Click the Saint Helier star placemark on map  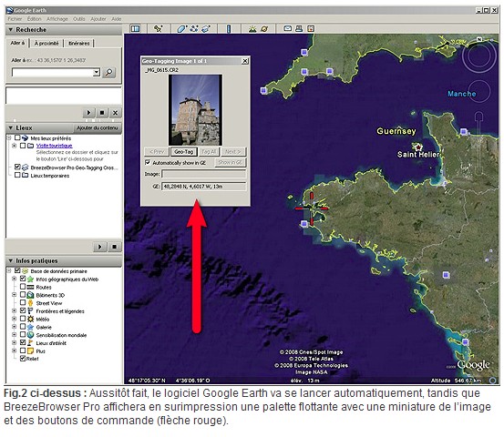click(417, 147)
